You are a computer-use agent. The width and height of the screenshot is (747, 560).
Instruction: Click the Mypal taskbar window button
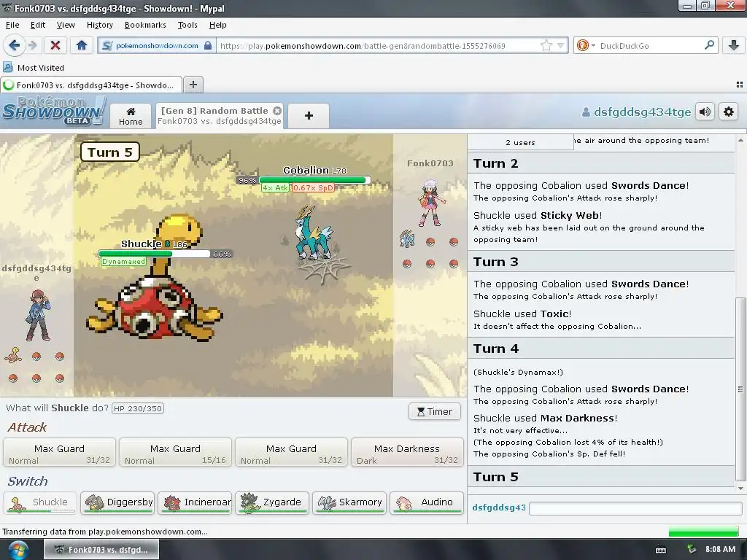tap(101, 550)
